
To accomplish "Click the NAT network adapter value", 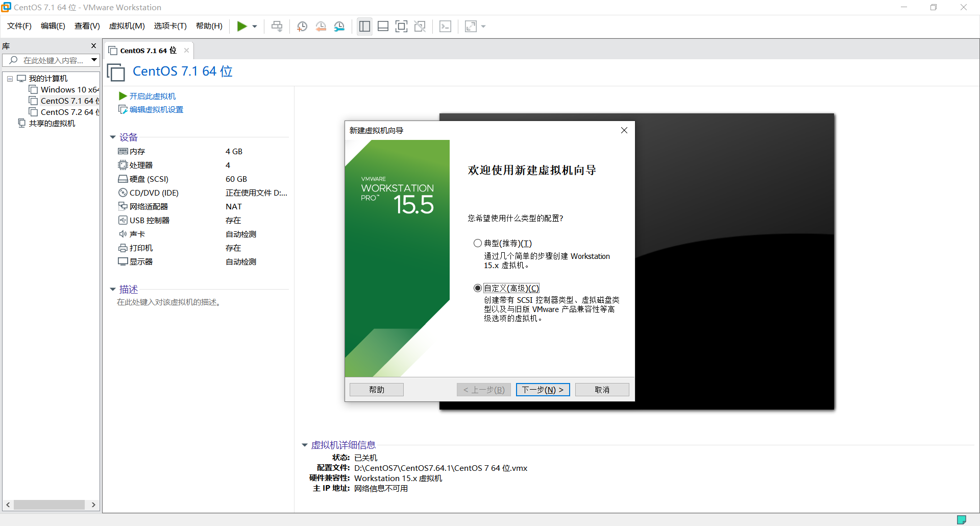I will 234,207.
